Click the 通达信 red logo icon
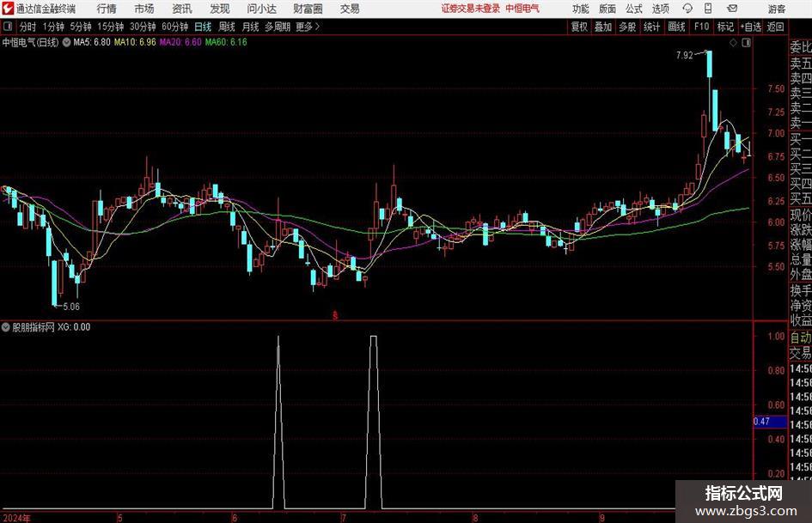 pos(7,9)
